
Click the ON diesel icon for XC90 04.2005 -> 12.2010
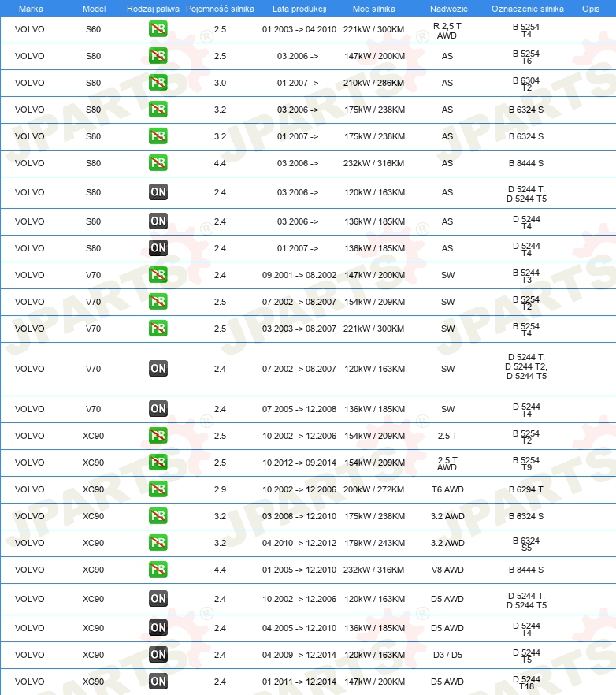(x=158, y=627)
